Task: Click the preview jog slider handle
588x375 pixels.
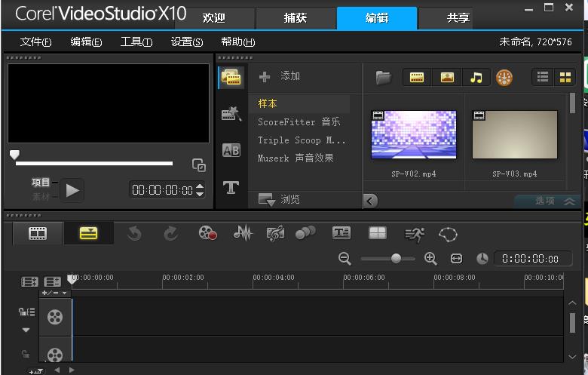Action: 14,154
